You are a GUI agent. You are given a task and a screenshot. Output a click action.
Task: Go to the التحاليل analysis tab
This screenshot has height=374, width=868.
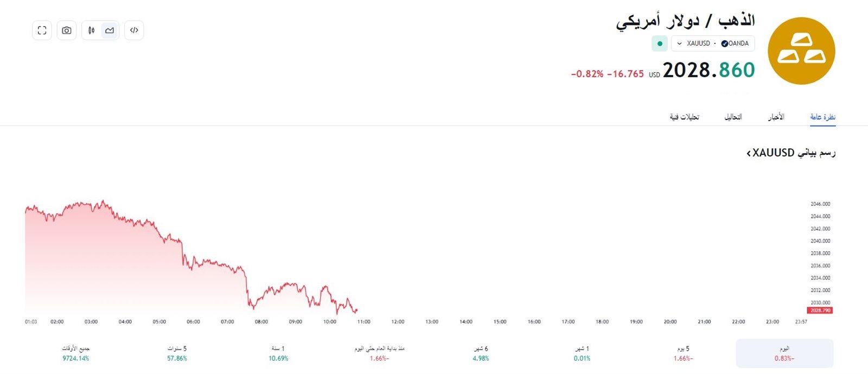[x=733, y=117]
